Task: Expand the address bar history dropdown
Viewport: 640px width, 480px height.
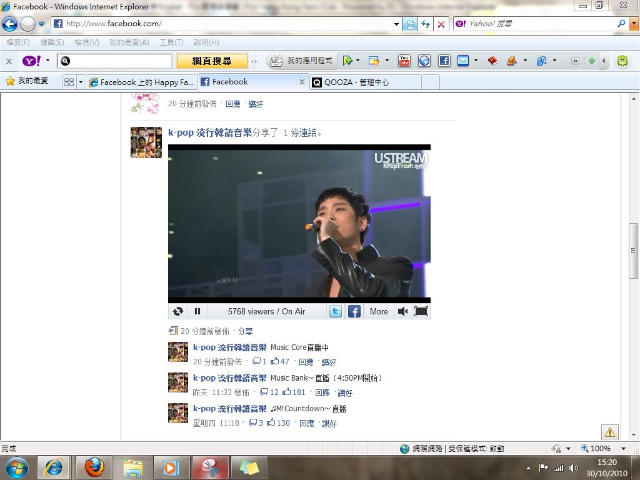Action: [x=396, y=24]
